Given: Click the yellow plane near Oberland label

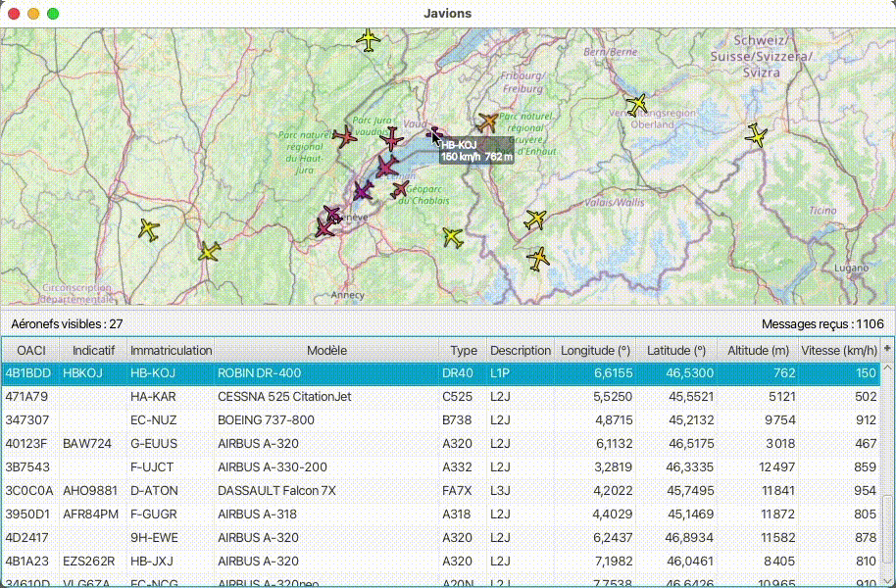Looking at the screenshot, I should [x=637, y=105].
